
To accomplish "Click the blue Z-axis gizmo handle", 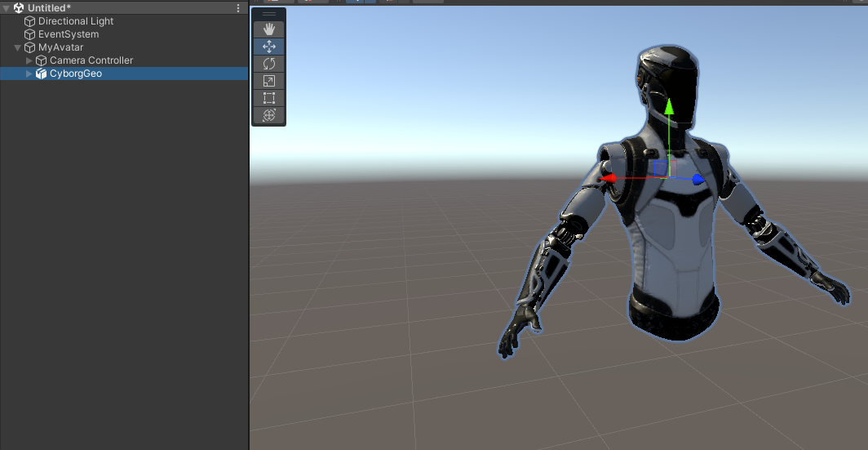I will click(x=697, y=179).
